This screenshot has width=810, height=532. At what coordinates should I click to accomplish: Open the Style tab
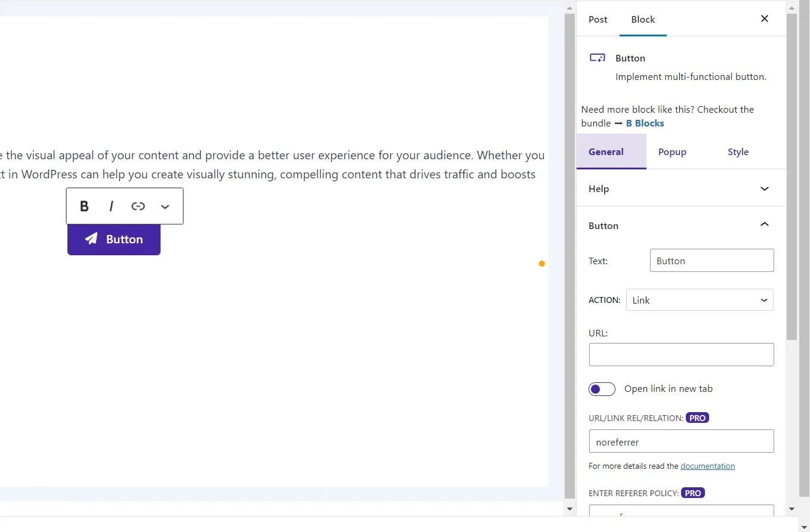[738, 151]
